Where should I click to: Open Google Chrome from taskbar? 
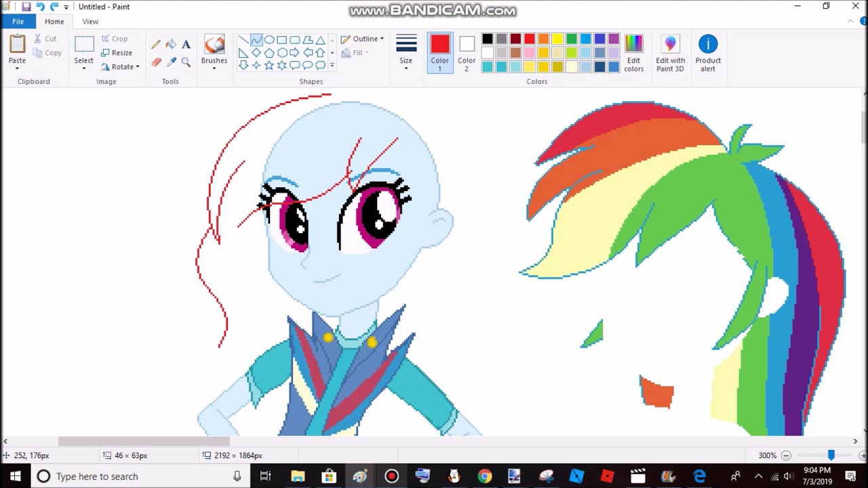click(x=484, y=476)
